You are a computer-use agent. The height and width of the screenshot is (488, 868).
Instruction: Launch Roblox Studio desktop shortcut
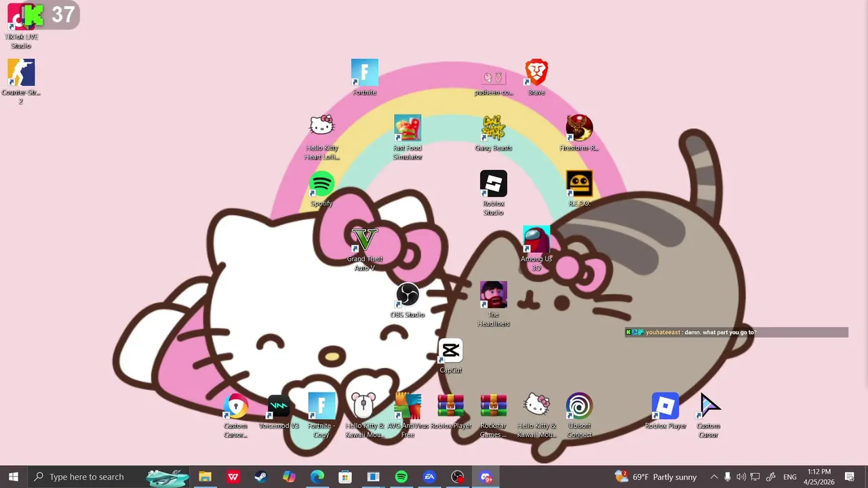(494, 193)
